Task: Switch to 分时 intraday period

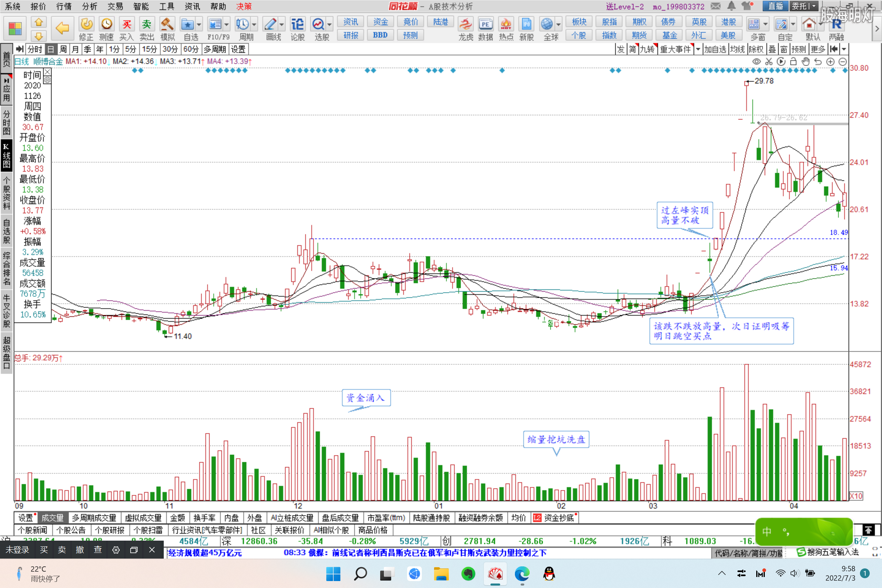Action: (35, 49)
